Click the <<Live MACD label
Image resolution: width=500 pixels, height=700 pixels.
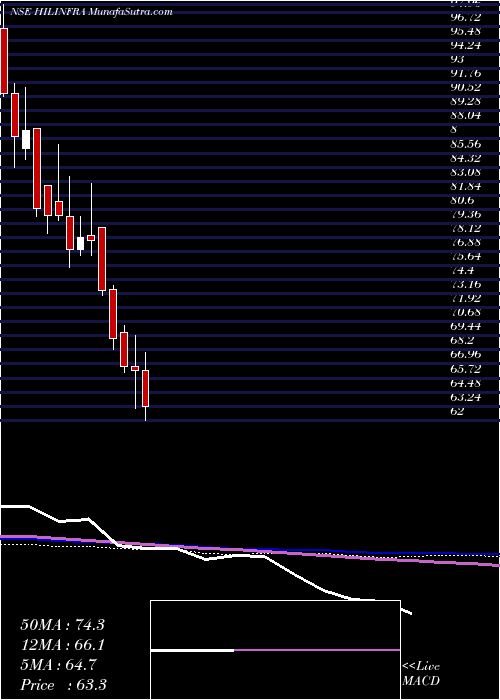(x=421, y=673)
